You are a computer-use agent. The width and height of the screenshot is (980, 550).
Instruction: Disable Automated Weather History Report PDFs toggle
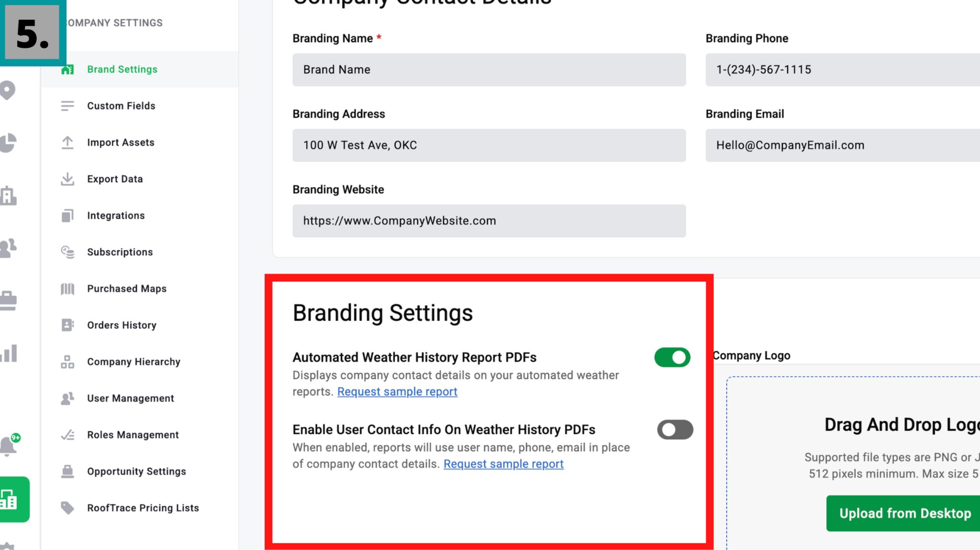[x=672, y=358]
